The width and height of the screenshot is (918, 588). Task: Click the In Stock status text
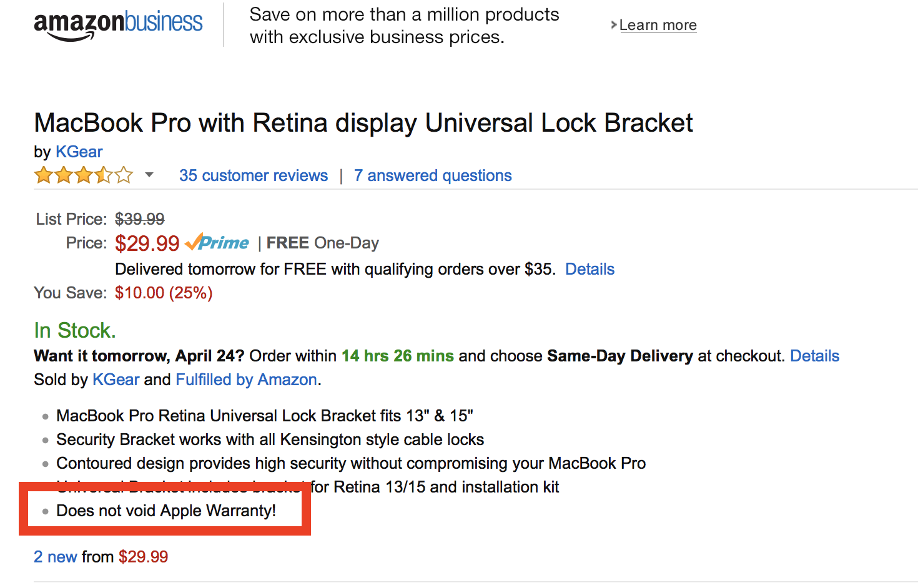pos(75,330)
